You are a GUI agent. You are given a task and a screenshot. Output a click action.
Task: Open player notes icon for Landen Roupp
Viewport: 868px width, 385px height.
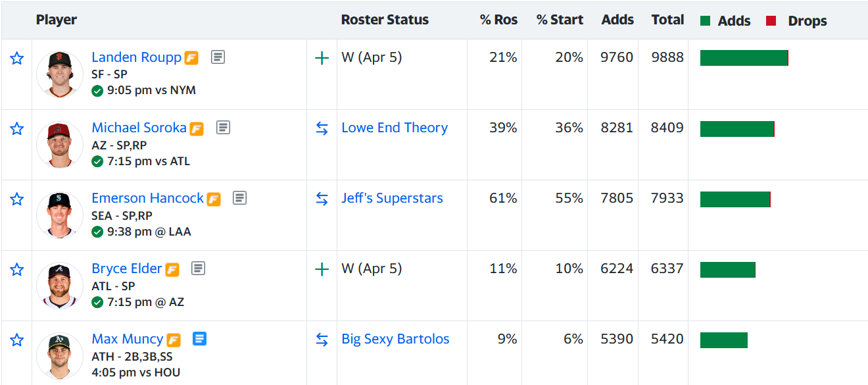tap(218, 57)
